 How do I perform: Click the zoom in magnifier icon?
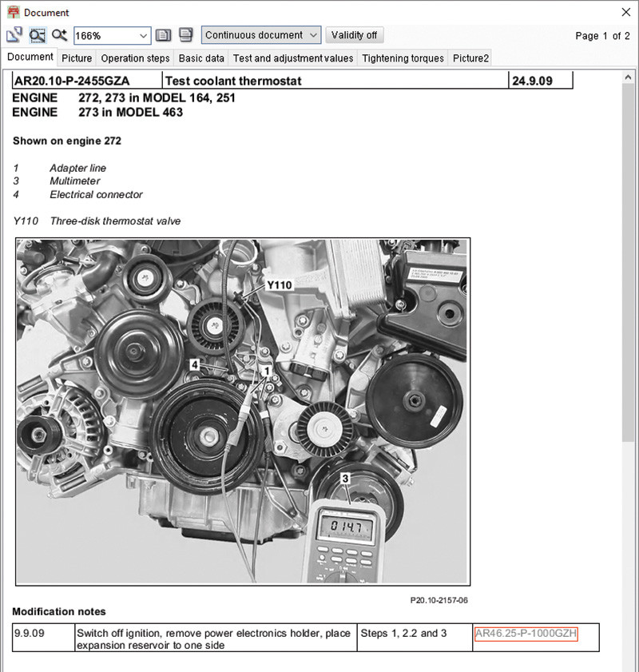pos(59,35)
